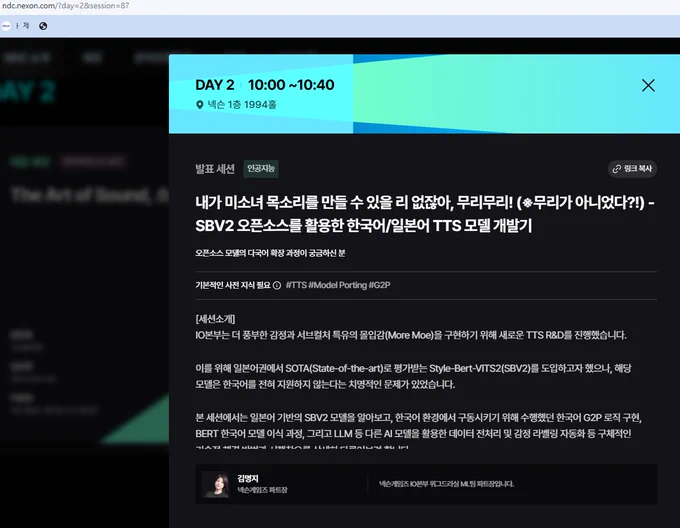Click the 기본적인 사전 지식 필요 label
The height and width of the screenshot is (528, 680).
click(x=232, y=285)
